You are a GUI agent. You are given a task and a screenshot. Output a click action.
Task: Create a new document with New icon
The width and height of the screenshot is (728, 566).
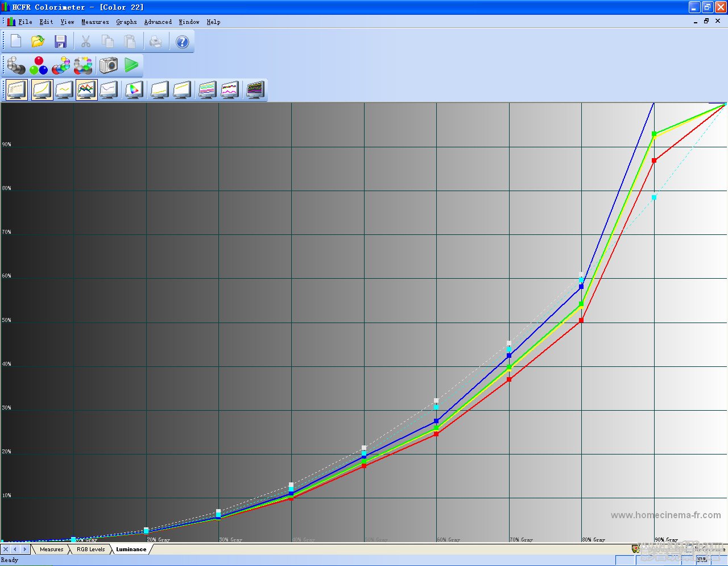click(x=16, y=42)
